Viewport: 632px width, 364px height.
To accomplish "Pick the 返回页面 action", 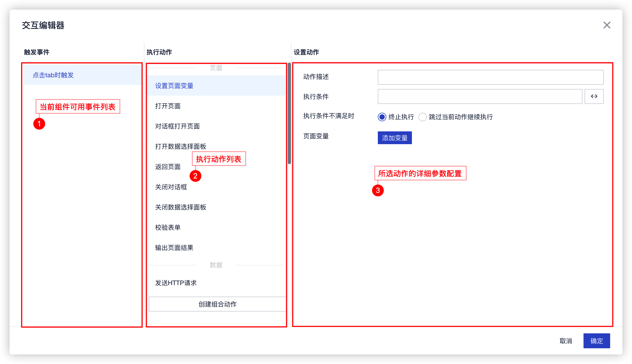I will (x=168, y=167).
